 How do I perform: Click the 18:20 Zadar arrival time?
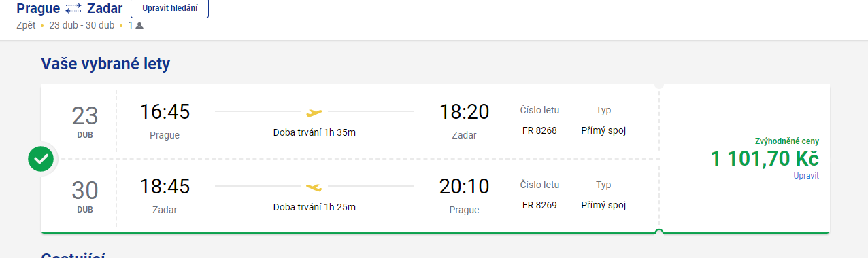tap(464, 111)
